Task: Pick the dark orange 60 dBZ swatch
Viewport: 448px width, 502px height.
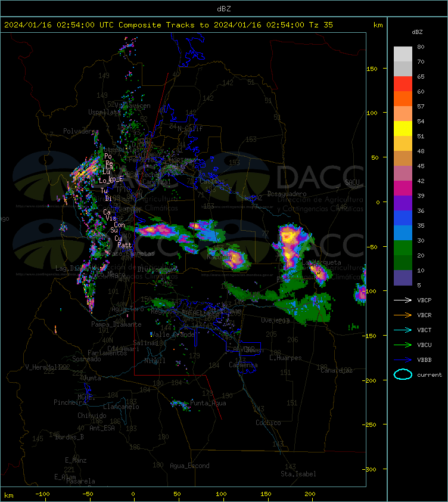Action: [x=403, y=98]
